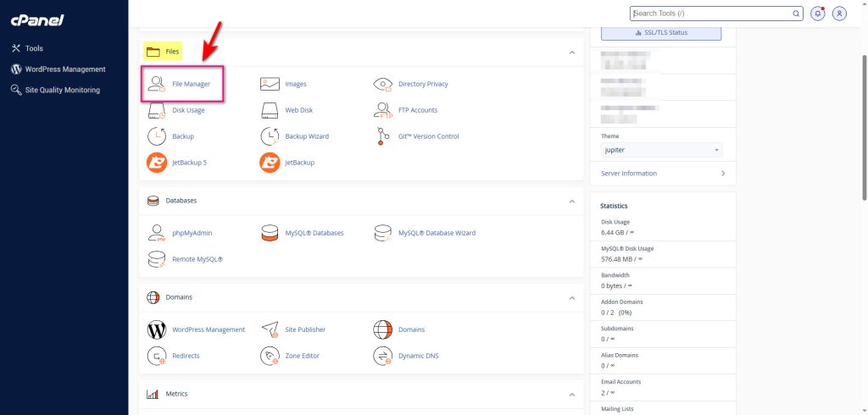Collapse the Databases section chevron
Screen dimensions: 868x415
[x=572, y=202]
